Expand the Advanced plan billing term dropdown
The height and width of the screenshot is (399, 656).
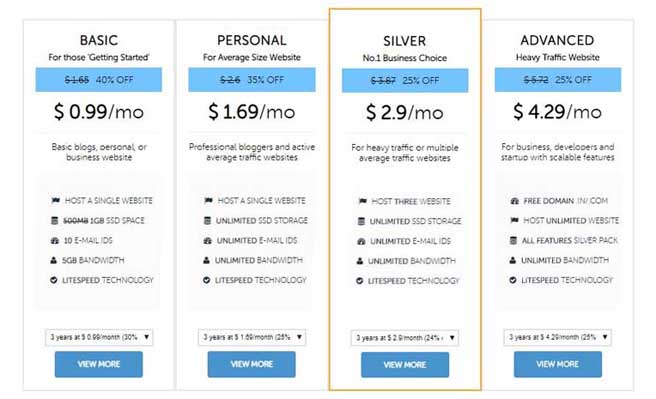558,337
